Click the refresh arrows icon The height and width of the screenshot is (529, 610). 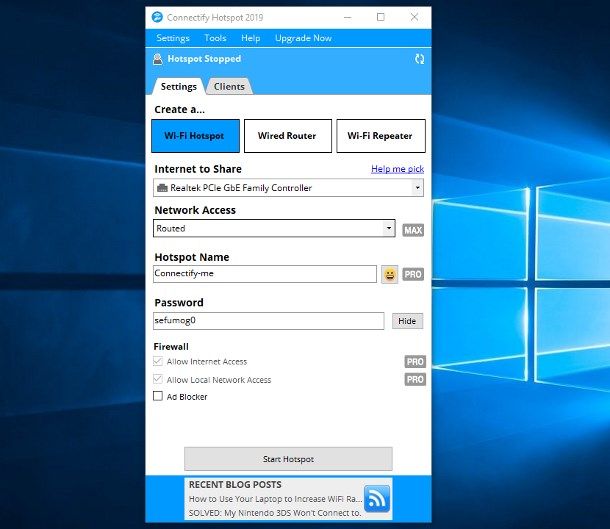pyautogui.click(x=419, y=59)
